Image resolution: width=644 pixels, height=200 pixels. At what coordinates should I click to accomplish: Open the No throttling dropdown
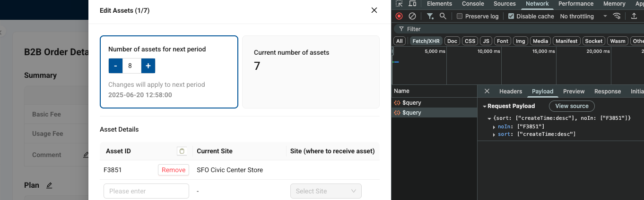click(583, 16)
